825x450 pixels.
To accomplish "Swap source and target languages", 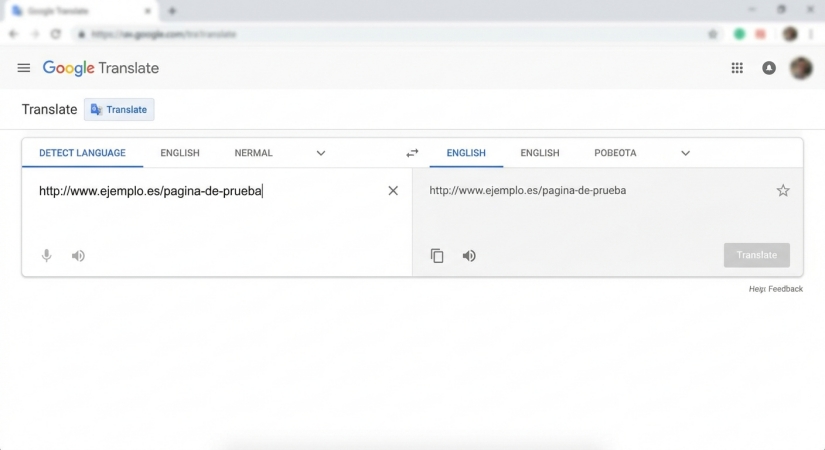I will [412, 153].
